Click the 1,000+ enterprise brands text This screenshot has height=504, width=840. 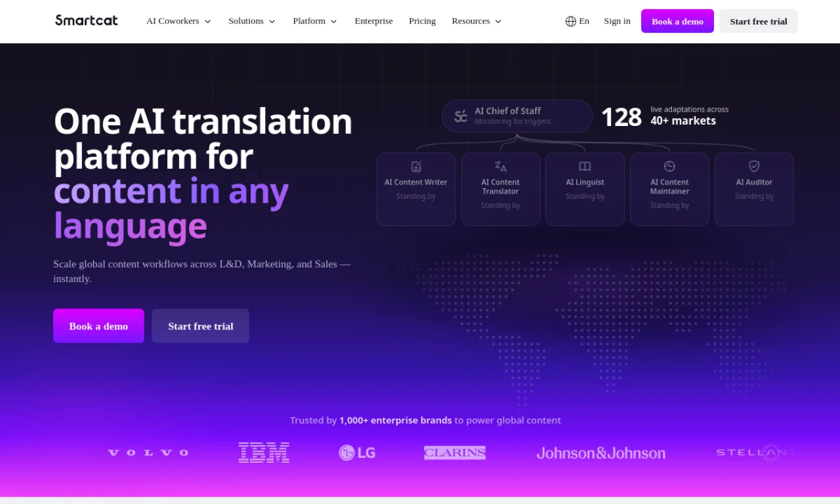pos(396,420)
